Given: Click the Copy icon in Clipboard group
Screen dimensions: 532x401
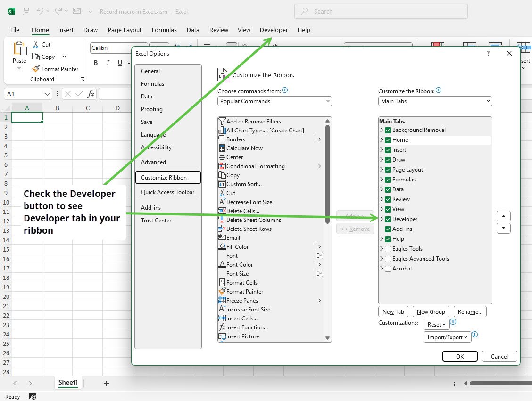Looking at the screenshot, I should point(36,57).
